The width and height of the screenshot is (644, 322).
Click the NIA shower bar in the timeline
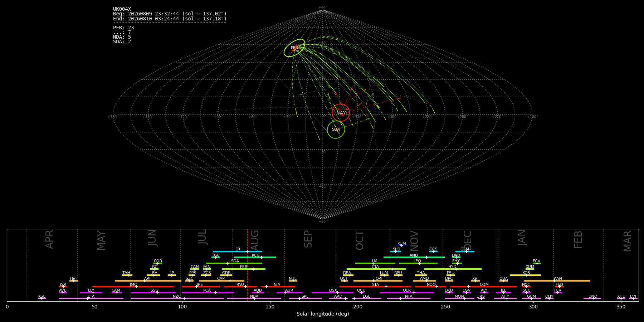(278, 287)
